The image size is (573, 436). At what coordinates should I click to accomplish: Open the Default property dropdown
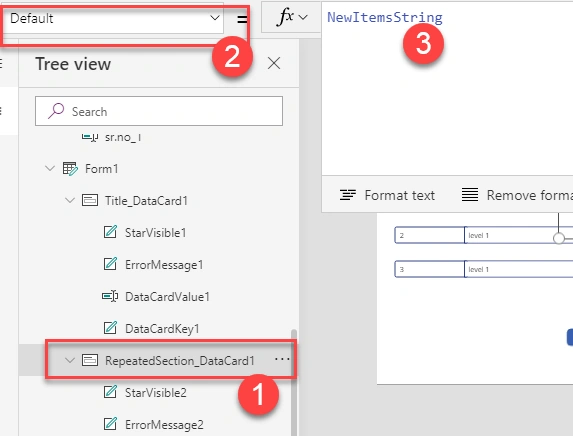pos(113,18)
